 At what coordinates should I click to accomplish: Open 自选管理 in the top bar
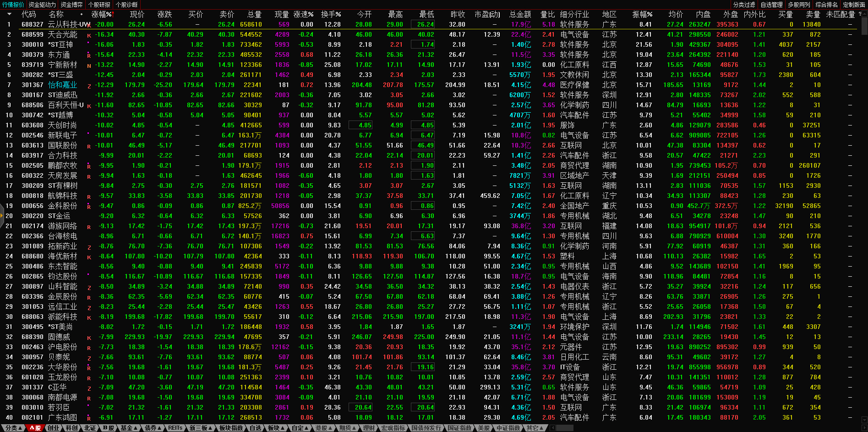(771, 5)
